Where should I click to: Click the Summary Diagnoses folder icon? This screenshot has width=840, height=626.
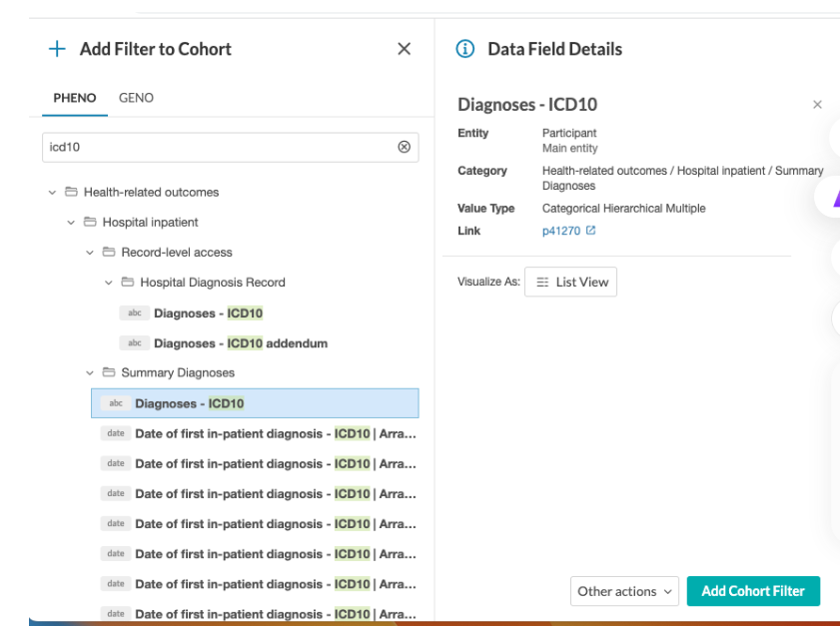pos(109,372)
